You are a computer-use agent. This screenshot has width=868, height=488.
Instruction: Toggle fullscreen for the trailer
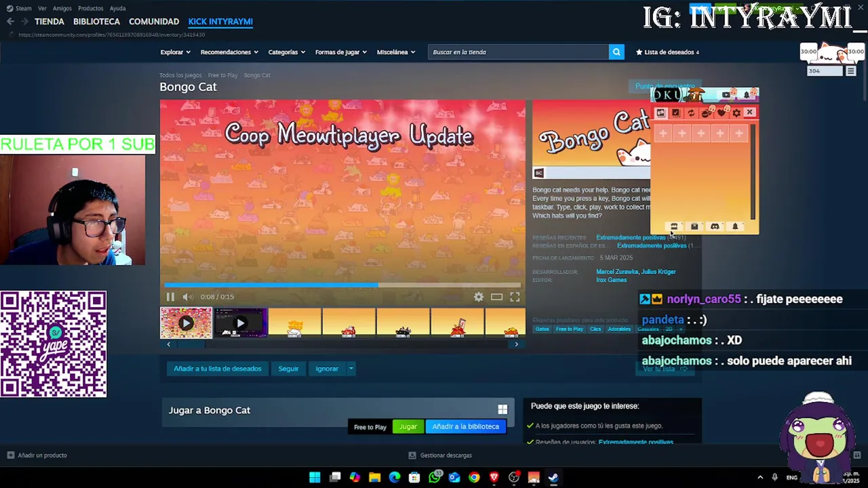[x=515, y=297]
